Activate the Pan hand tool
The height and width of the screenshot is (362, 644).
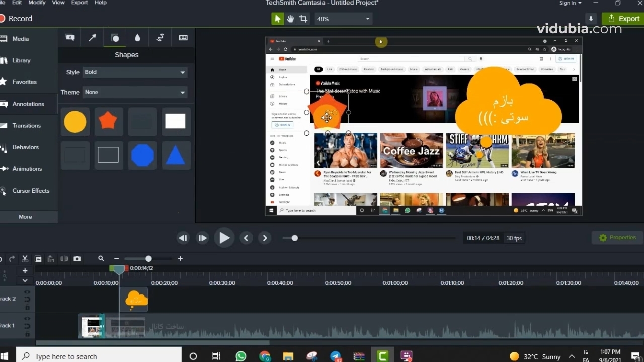290,19
